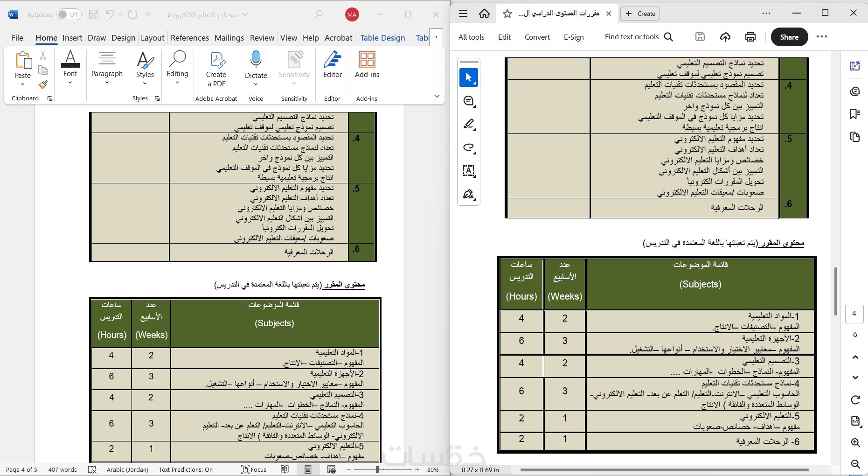Open the Table Design ribbon tab

point(383,38)
